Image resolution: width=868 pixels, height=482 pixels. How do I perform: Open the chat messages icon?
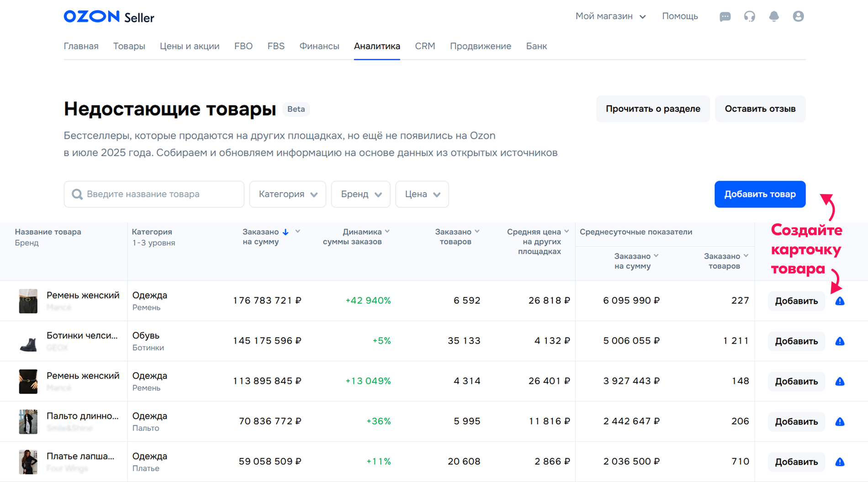coord(725,17)
